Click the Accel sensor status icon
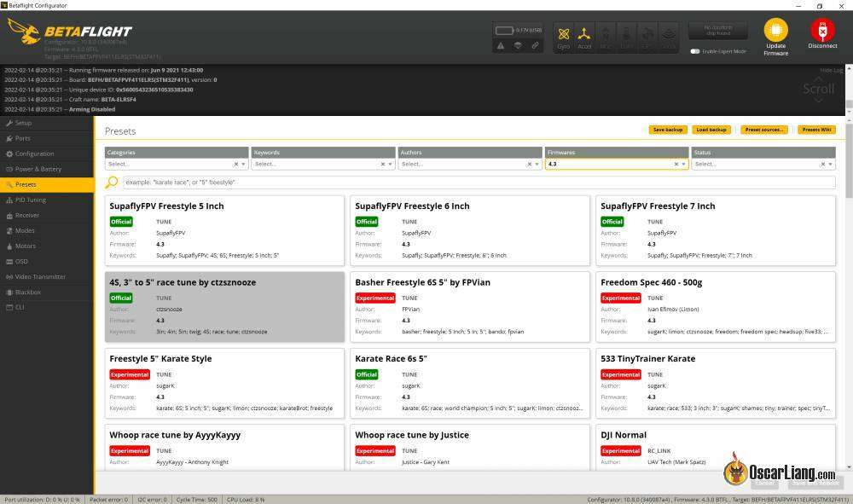The height and width of the screenshot is (504, 853). click(584, 34)
